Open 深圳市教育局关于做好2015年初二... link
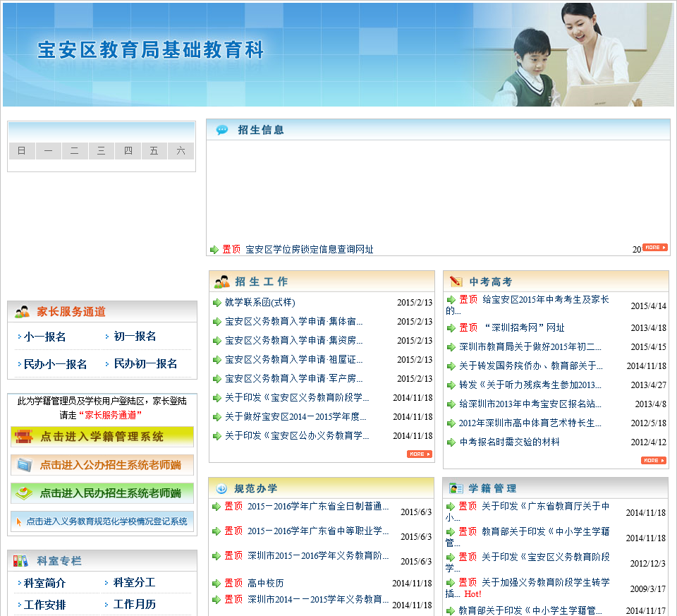 [x=530, y=347]
